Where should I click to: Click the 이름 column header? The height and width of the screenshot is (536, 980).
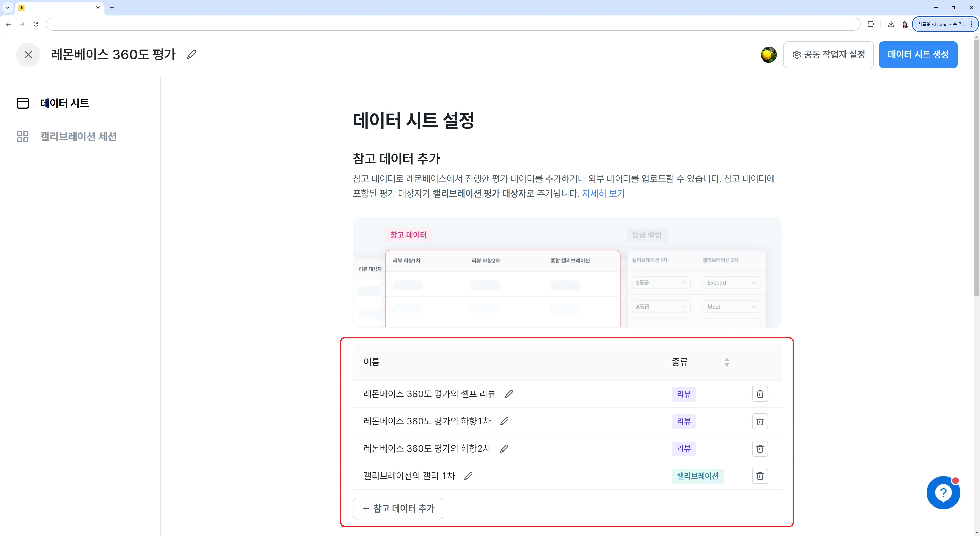pos(371,362)
